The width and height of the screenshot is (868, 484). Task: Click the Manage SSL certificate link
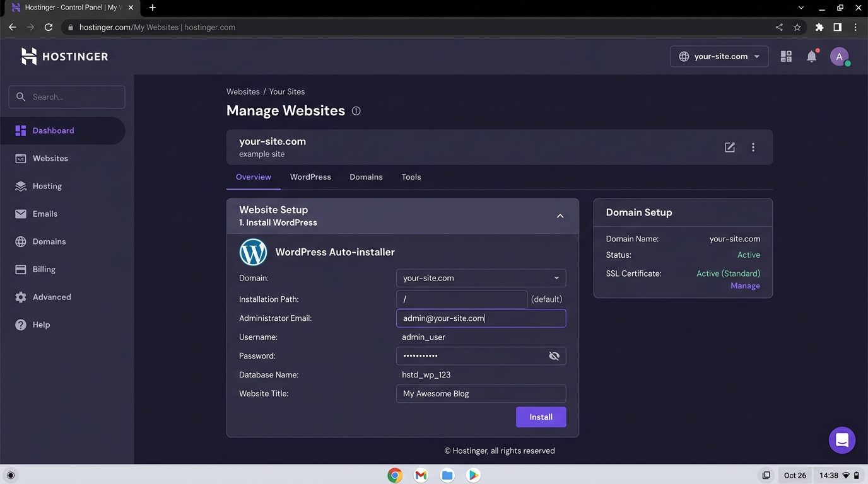tap(745, 286)
